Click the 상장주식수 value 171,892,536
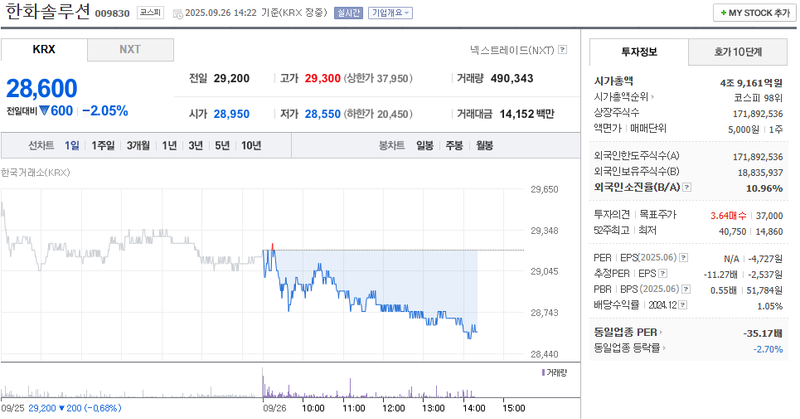The width and height of the screenshot is (800, 419). (x=758, y=114)
